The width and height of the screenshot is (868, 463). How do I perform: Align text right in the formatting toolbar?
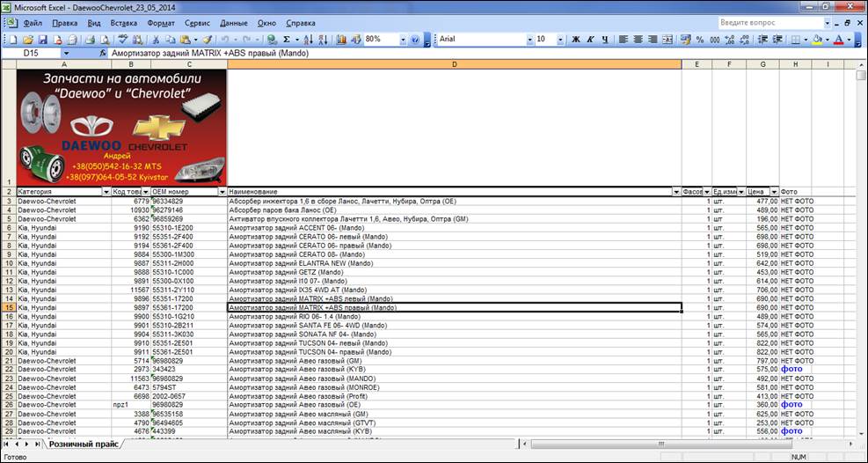653,40
